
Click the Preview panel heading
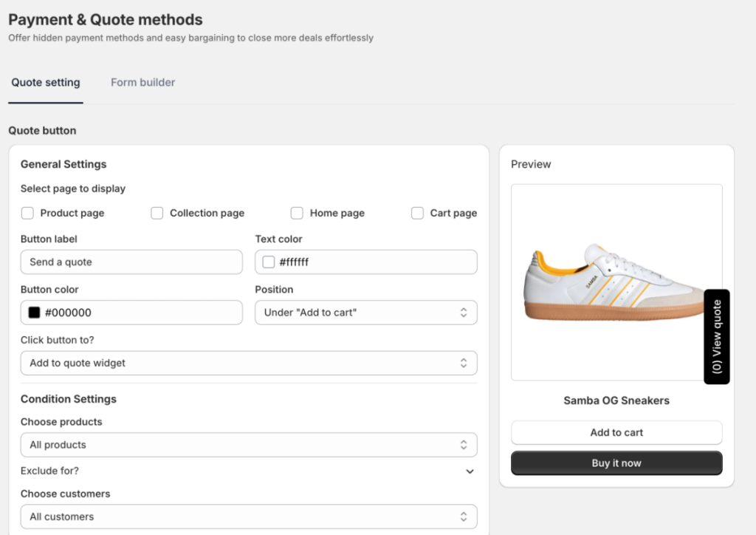[531, 164]
